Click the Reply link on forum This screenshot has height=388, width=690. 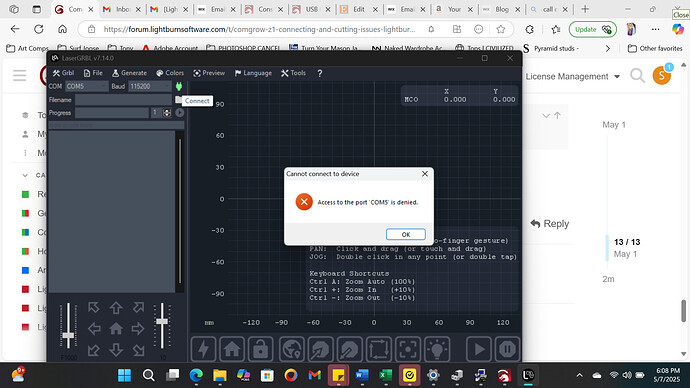[550, 223]
